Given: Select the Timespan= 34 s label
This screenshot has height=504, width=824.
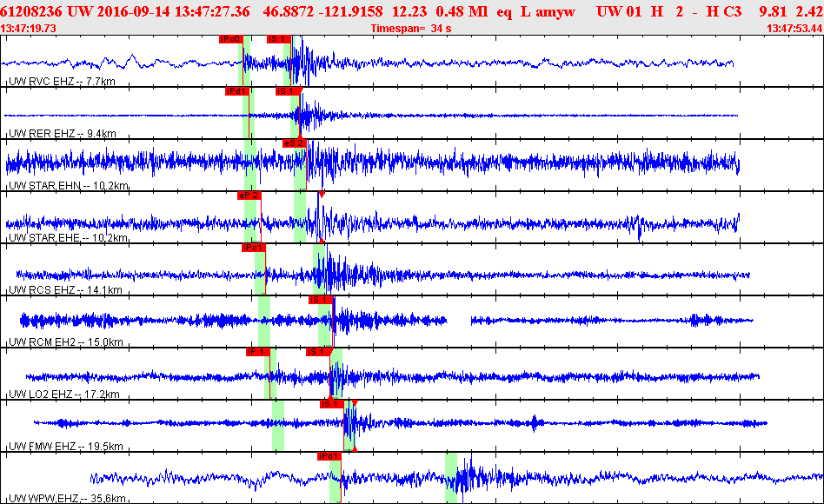Looking at the screenshot, I should coord(411,29).
